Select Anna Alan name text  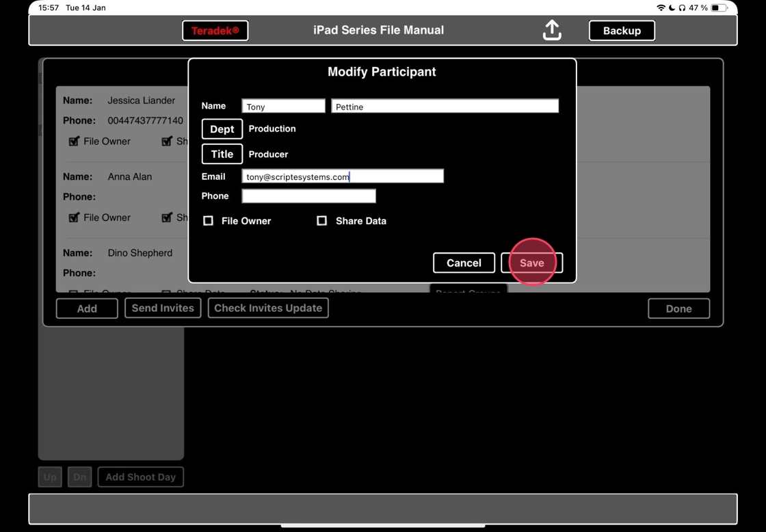point(129,176)
